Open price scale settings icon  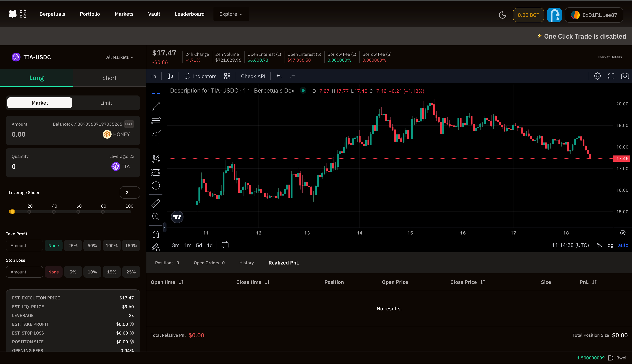623,233
